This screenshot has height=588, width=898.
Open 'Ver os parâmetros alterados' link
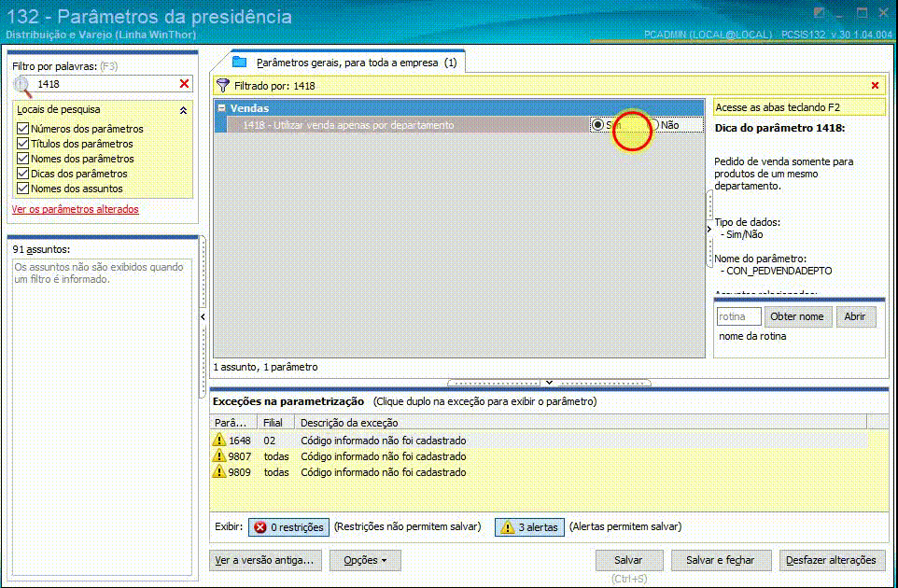(x=75, y=209)
